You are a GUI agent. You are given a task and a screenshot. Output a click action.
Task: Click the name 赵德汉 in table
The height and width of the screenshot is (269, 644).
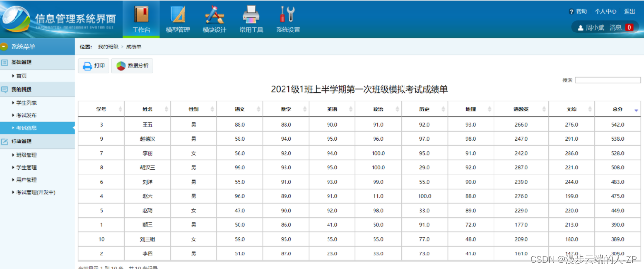tap(148, 139)
